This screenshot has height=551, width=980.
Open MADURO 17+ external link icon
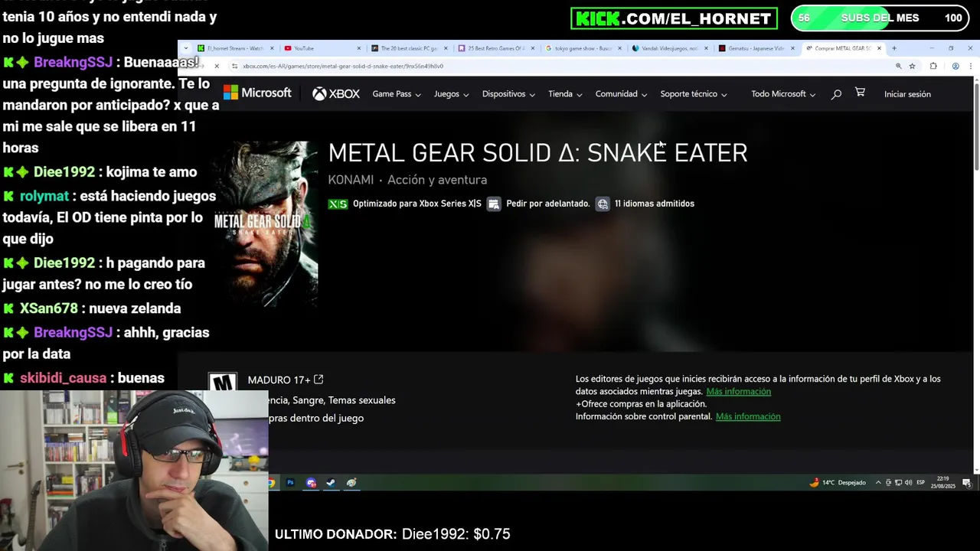(318, 380)
